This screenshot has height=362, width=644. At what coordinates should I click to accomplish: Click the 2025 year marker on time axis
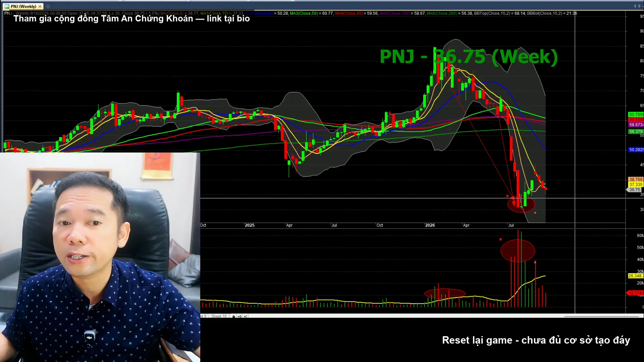[x=250, y=225]
